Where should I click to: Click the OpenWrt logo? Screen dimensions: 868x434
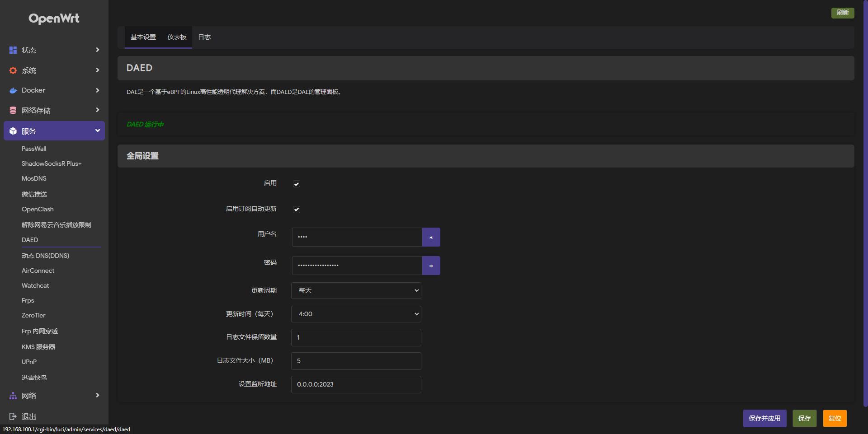tap(54, 19)
